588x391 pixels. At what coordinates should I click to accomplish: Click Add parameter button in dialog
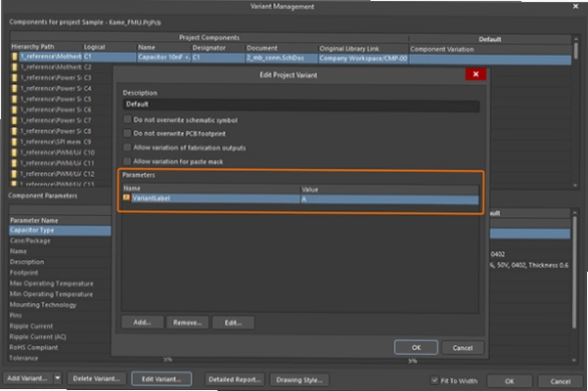tap(142, 323)
